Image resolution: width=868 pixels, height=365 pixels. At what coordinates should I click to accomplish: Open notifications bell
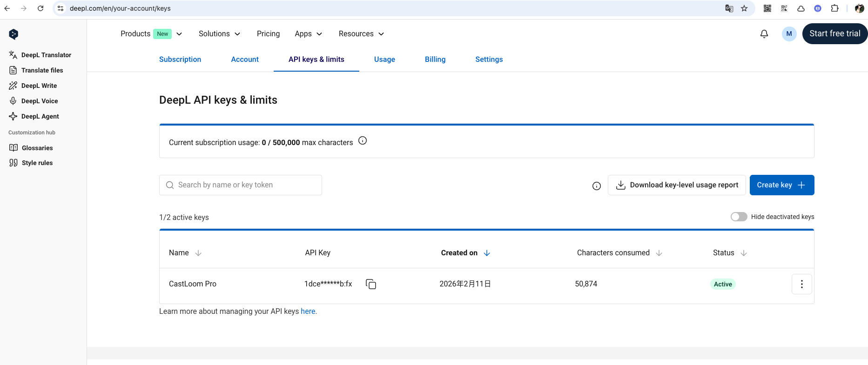pyautogui.click(x=764, y=34)
